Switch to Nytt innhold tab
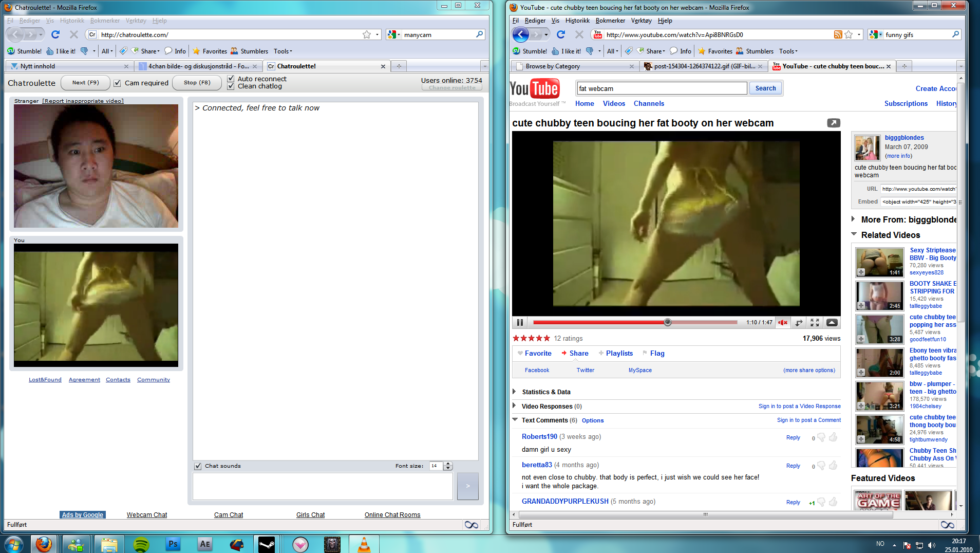 [69, 66]
